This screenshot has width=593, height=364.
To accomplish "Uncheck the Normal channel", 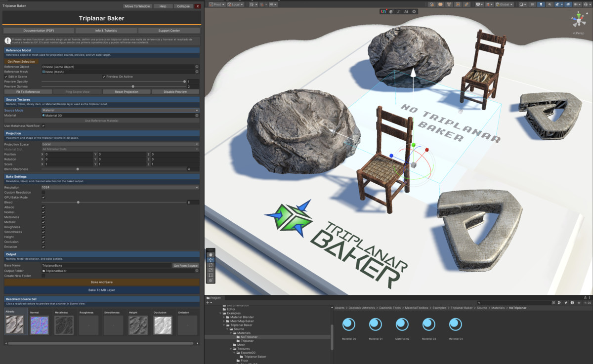I will pos(43,212).
